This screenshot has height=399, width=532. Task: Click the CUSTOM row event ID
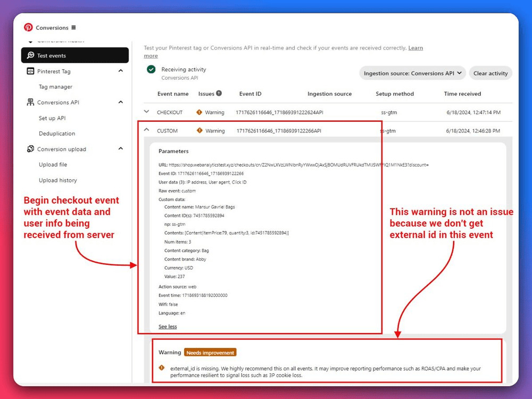(x=279, y=131)
